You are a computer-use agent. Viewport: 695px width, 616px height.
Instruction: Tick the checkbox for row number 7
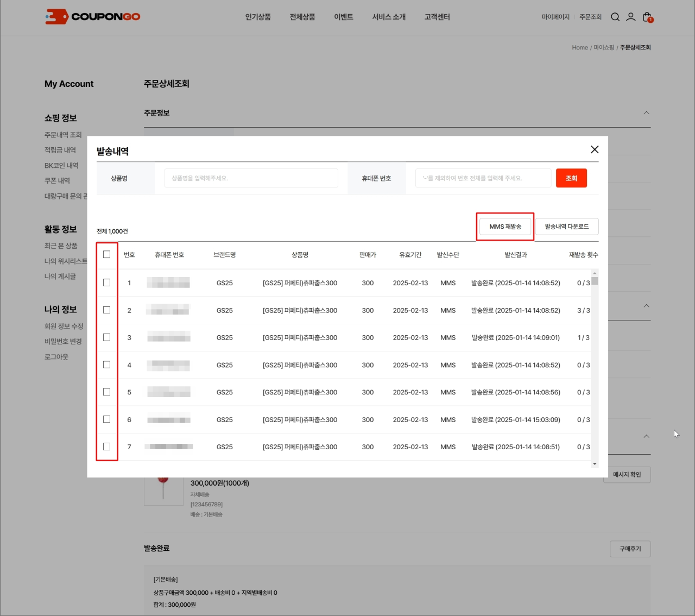click(106, 447)
